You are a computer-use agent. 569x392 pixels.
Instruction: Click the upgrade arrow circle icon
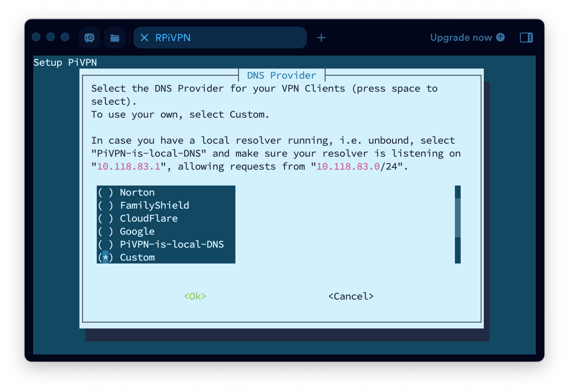pos(500,37)
